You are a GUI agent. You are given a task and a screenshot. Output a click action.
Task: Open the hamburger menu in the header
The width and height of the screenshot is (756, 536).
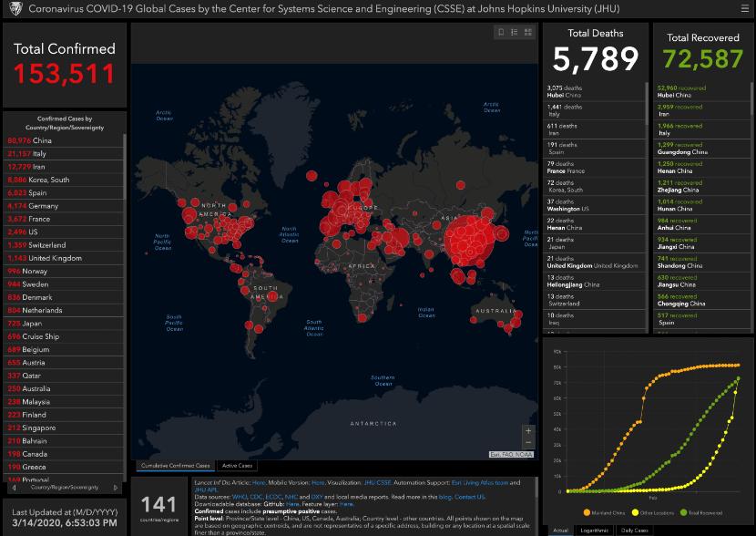(744, 8)
